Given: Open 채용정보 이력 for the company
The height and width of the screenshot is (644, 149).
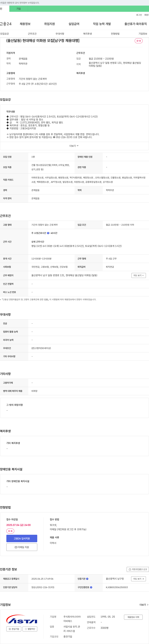Looking at the screenshot, I should (133, 617).
